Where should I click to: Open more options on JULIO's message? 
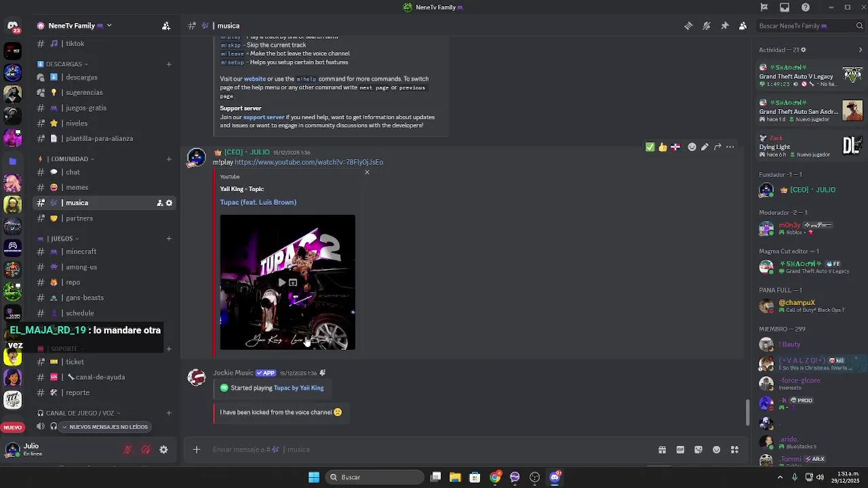pos(730,147)
